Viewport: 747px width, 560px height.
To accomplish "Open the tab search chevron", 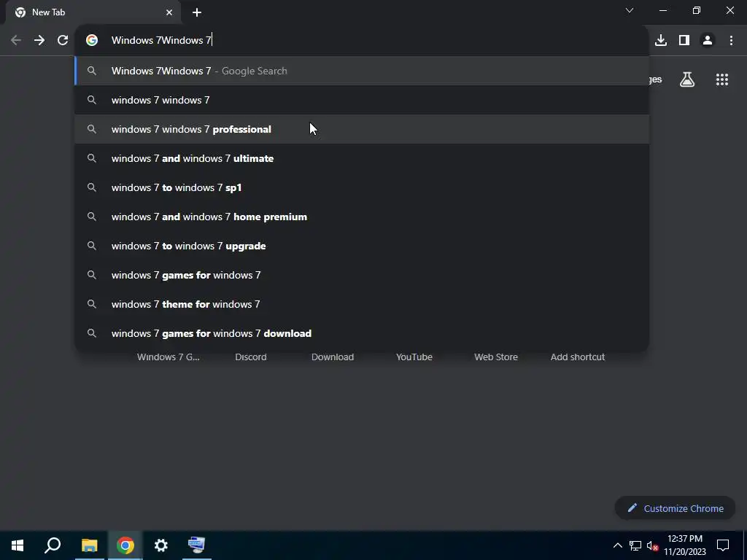I will coord(630,10).
